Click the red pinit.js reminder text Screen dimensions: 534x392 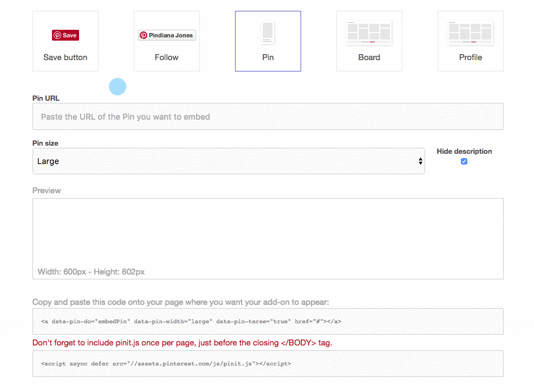pos(182,343)
